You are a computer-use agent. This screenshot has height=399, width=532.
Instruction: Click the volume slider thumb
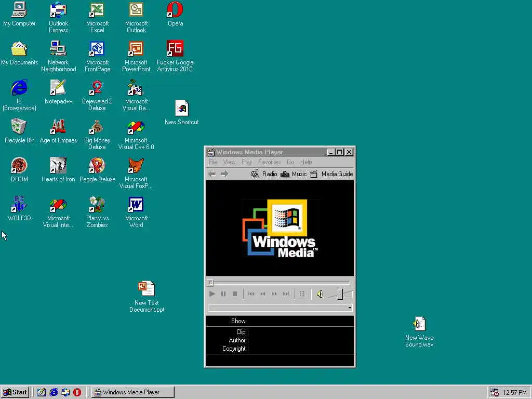click(340, 294)
